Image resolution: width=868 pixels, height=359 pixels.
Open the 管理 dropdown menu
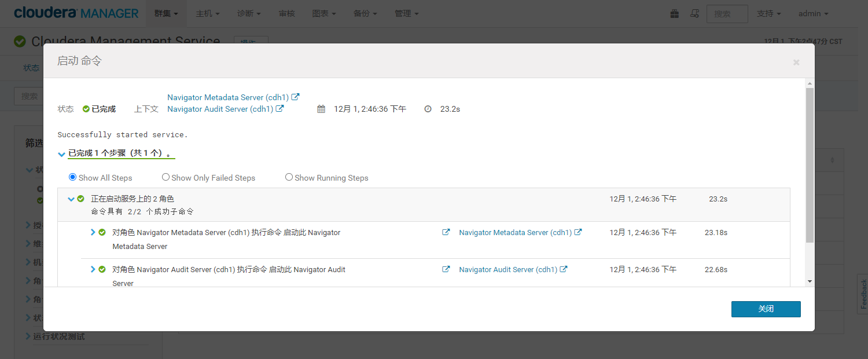click(x=407, y=13)
